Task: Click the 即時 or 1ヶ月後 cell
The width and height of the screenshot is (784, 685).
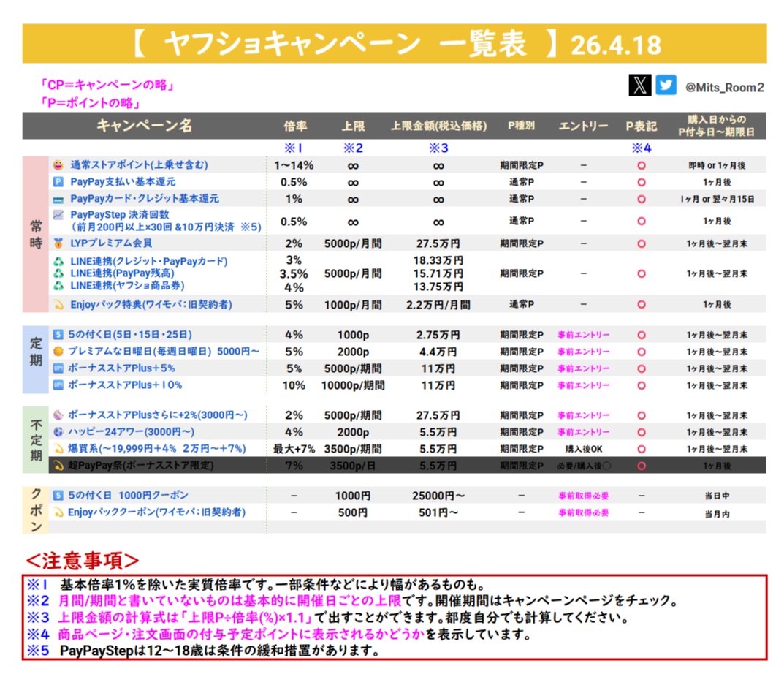Action: 717,166
